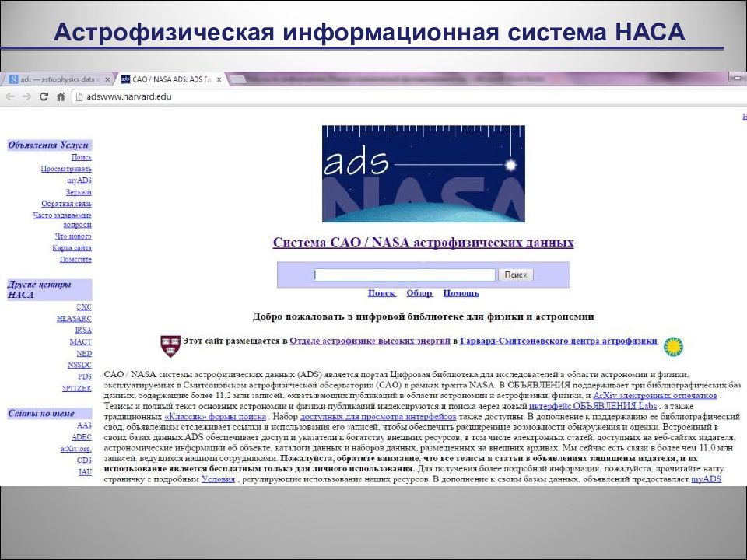Open the CDS related site link
This screenshot has height=560, width=747.
coord(84,460)
